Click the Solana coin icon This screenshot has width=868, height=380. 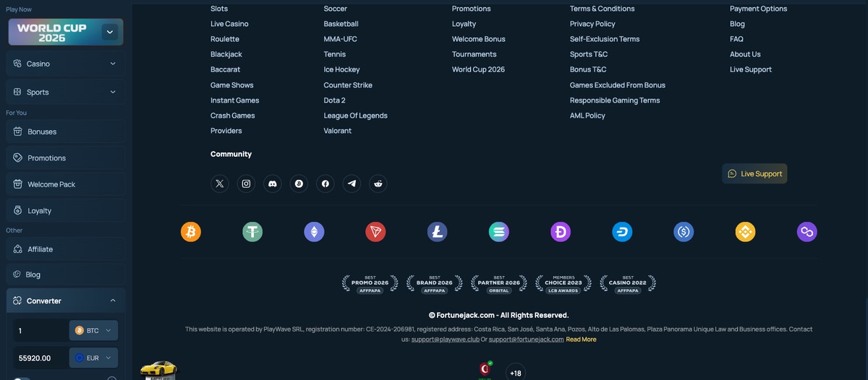pos(499,231)
